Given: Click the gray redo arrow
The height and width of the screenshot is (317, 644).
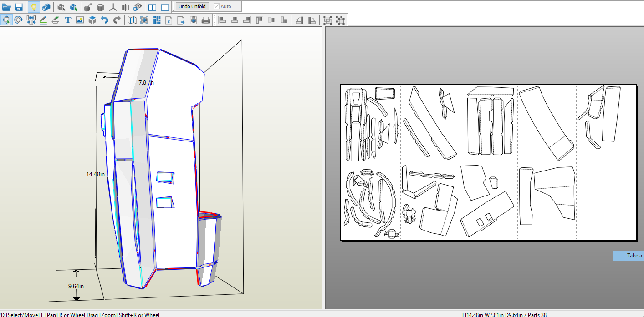Looking at the screenshot, I should (117, 20).
